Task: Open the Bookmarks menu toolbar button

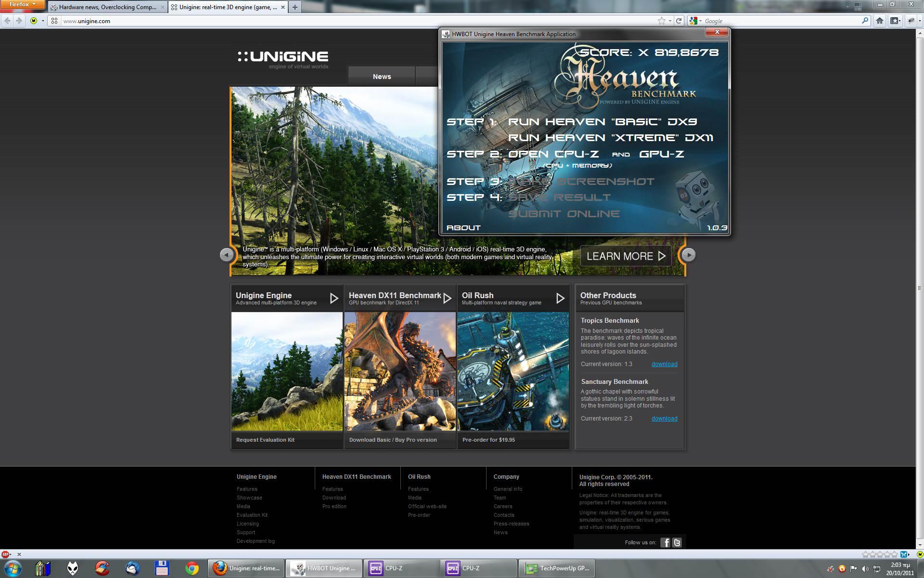Action: [x=896, y=21]
